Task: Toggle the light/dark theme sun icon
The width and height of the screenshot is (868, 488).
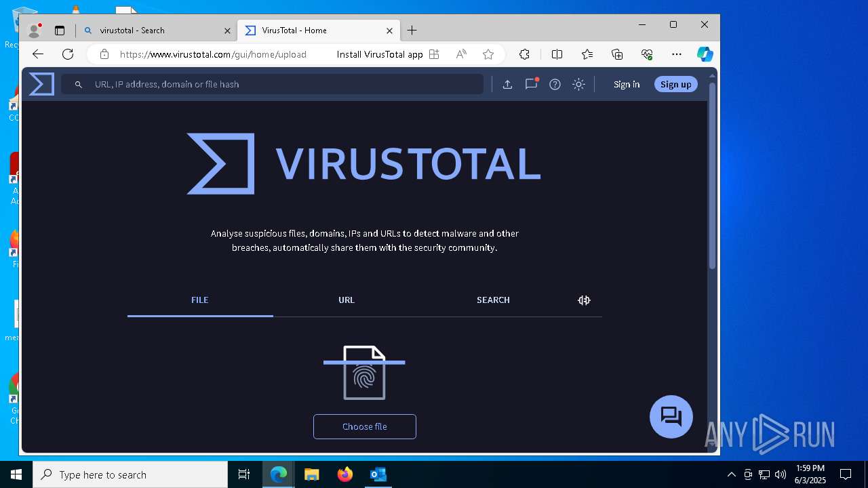Action: coord(578,85)
